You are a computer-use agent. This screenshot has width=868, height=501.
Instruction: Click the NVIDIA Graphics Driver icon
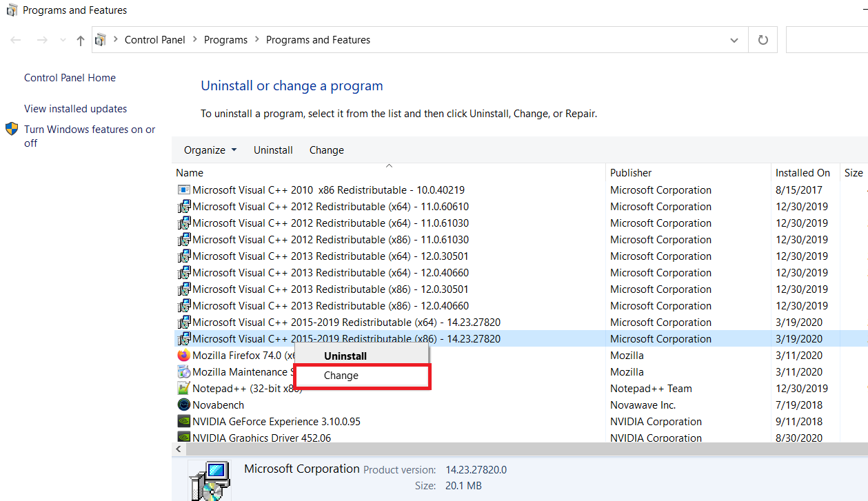[183, 437]
